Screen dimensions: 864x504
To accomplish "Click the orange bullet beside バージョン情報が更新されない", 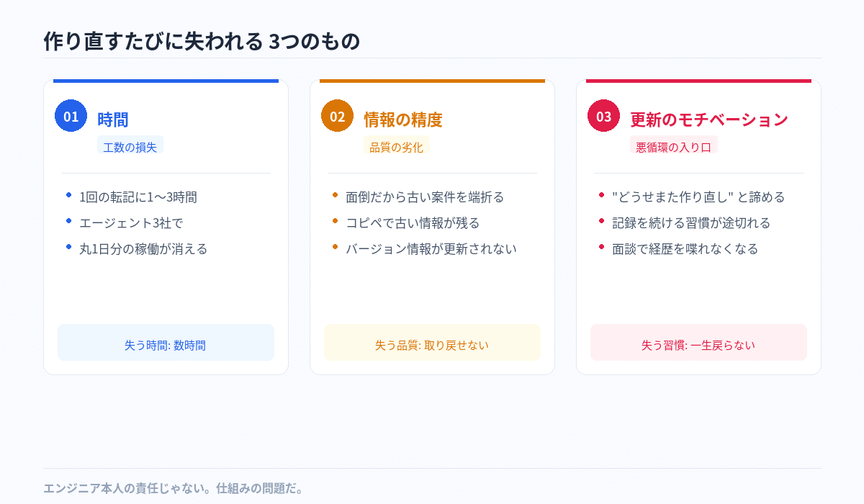I will pyautogui.click(x=335, y=246).
